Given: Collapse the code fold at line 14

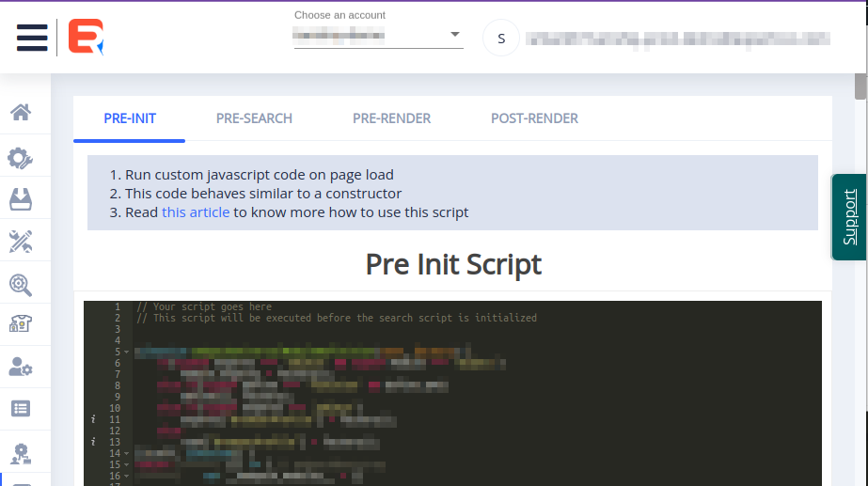Looking at the screenshot, I should click(x=126, y=454).
